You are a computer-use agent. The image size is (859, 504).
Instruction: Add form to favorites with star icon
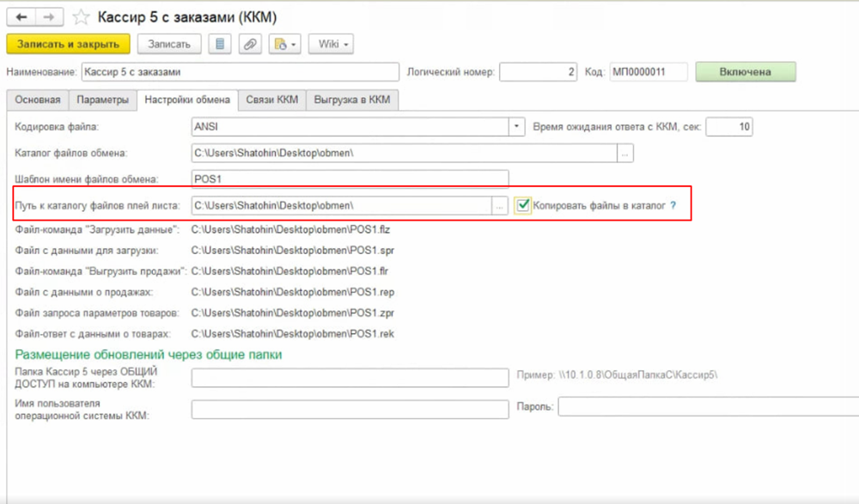click(81, 17)
